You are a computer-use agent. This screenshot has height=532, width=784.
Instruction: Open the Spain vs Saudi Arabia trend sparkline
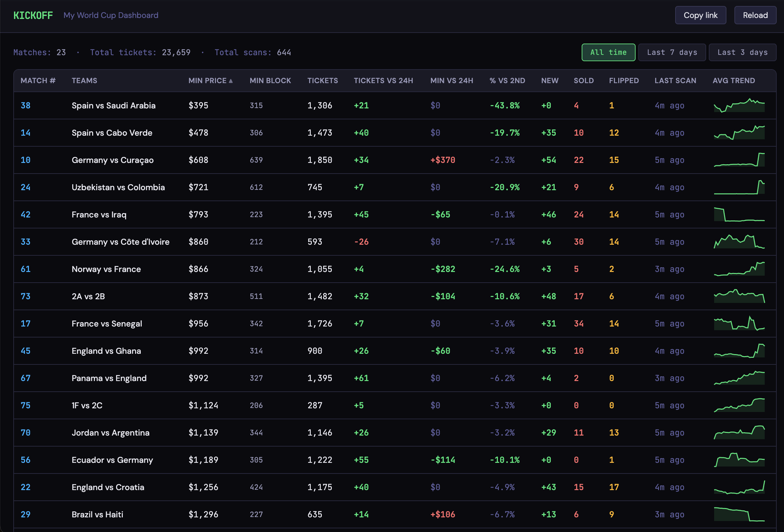click(739, 105)
